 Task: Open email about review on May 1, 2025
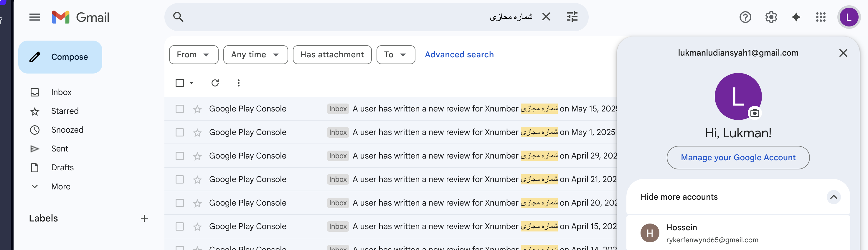click(390, 132)
